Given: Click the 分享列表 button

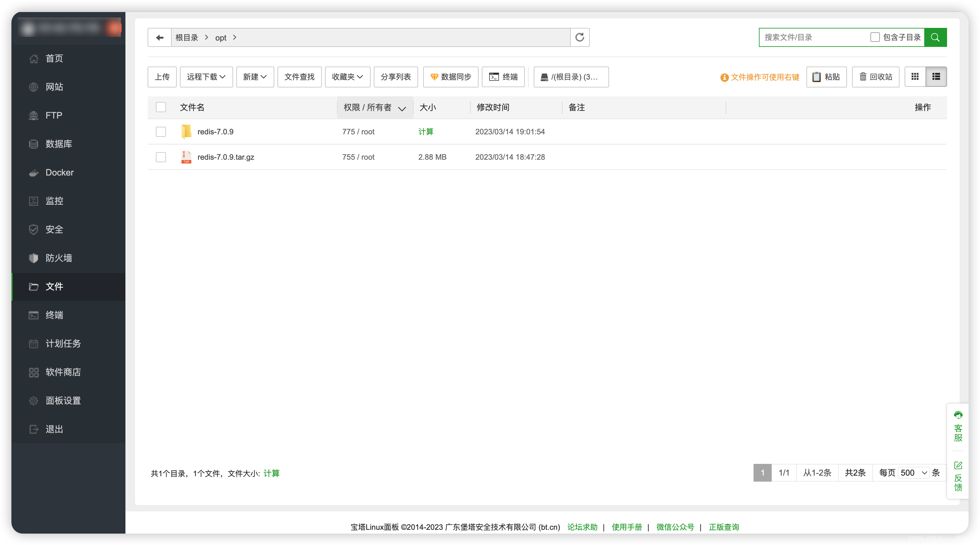Looking at the screenshot, I should (396, 77).
